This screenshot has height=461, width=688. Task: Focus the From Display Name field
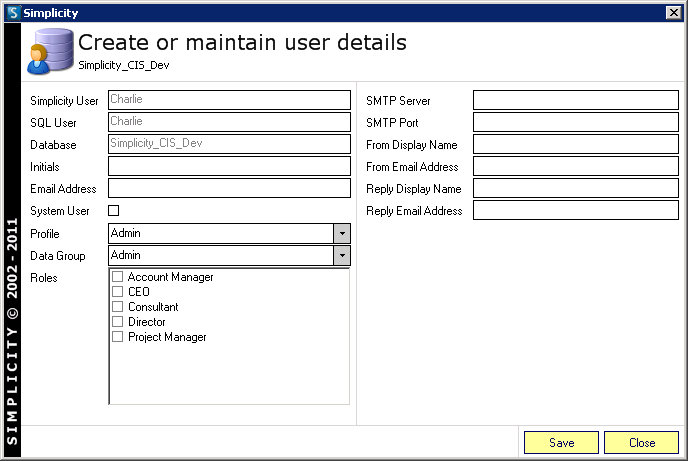click(576, 144)
